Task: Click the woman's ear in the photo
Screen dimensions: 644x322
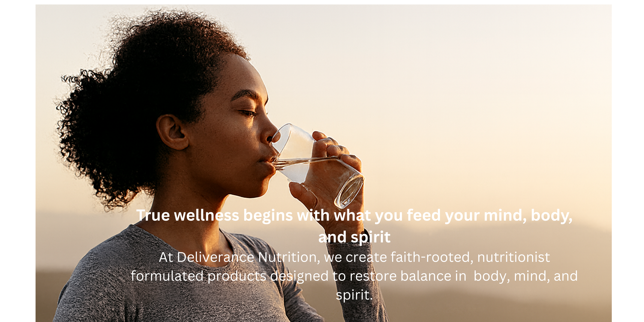Action: pos(173,132)
